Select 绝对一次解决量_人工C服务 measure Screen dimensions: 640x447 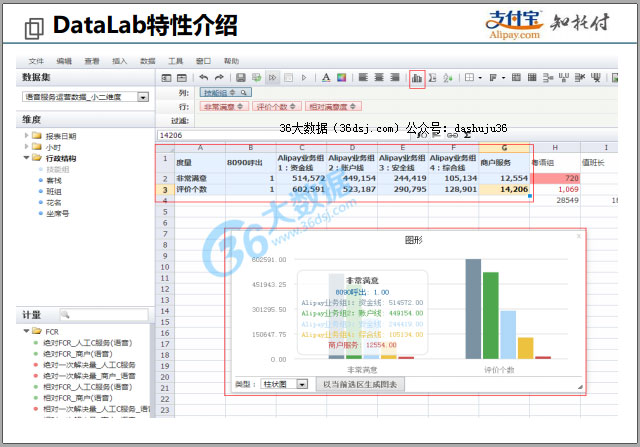click(x=89, y=365)
